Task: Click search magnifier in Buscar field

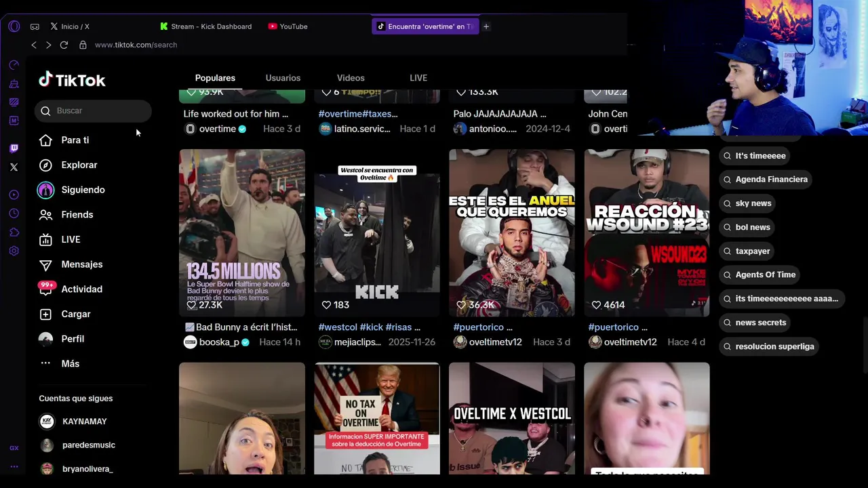Action: point(45,111)
